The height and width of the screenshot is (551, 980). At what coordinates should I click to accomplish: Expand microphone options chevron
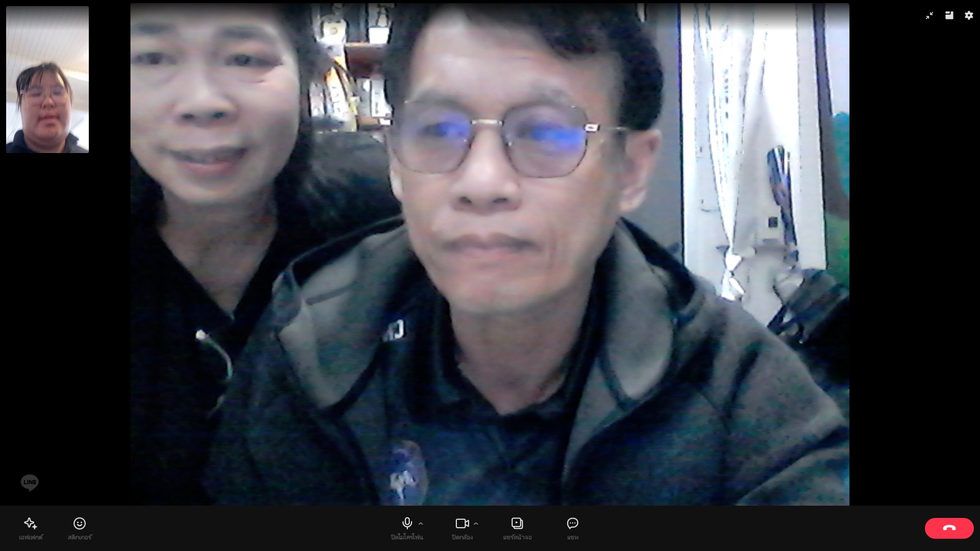click(421, 523)
